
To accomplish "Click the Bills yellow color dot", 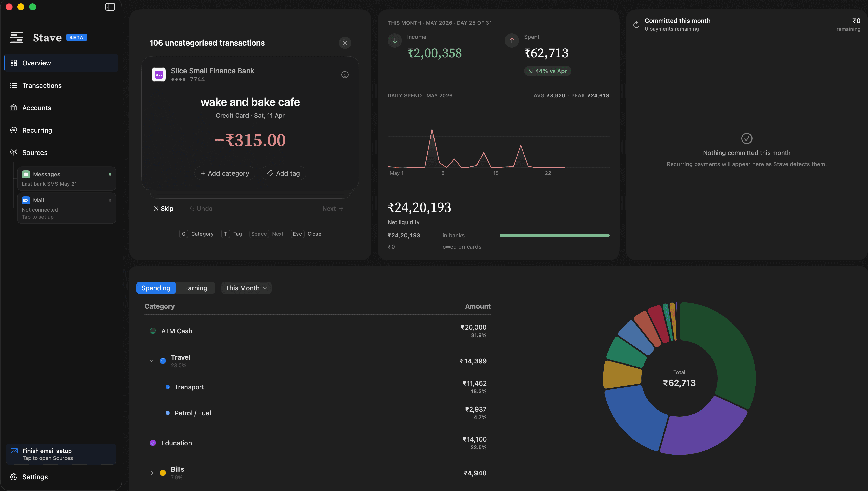I will coord(163,473).
